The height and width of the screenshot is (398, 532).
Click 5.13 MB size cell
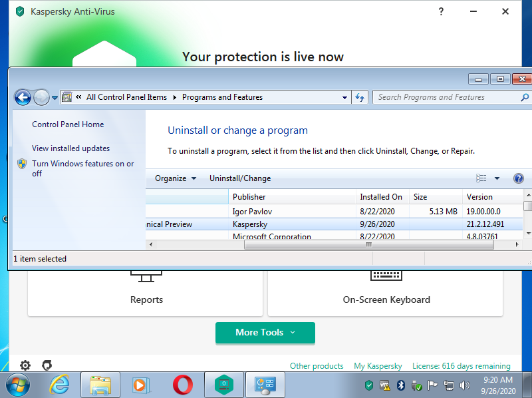tap(443, 212)
